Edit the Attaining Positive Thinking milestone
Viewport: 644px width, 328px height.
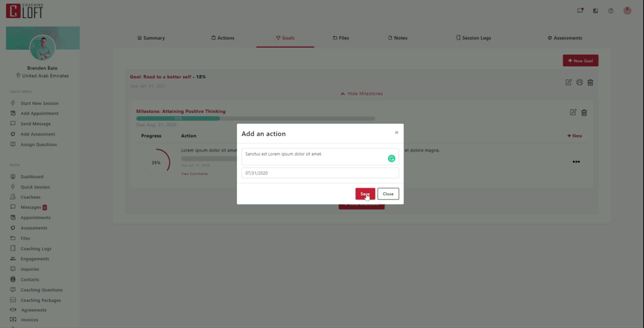click(573, 112)
